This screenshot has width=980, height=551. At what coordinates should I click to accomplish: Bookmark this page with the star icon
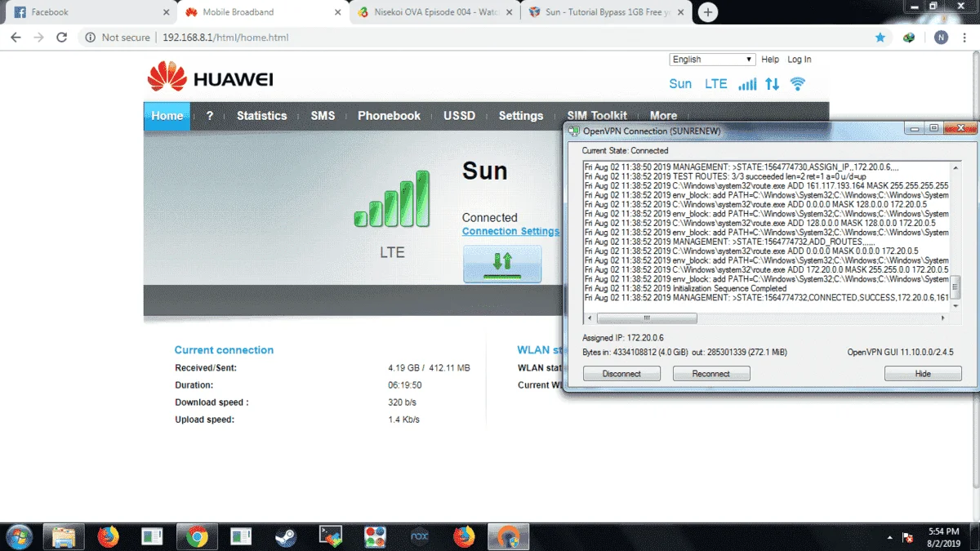(x=880, y=38)
